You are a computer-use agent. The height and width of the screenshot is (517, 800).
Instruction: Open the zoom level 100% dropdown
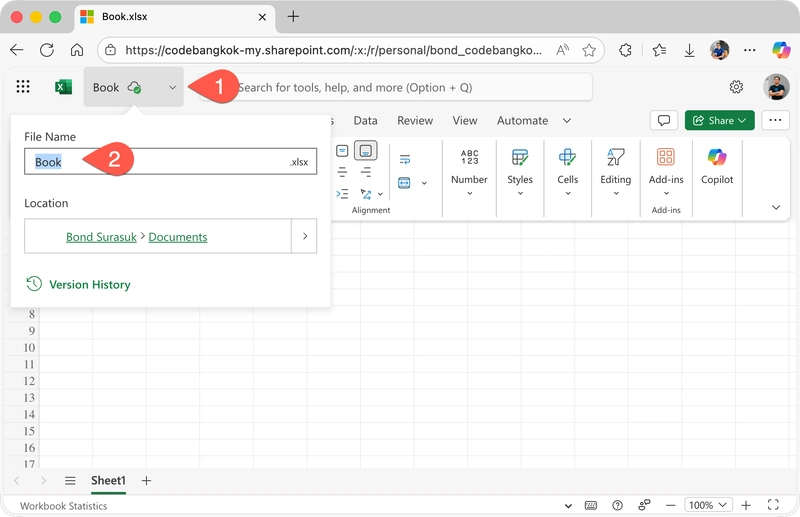pyautogui.click(x=706, y=505)
